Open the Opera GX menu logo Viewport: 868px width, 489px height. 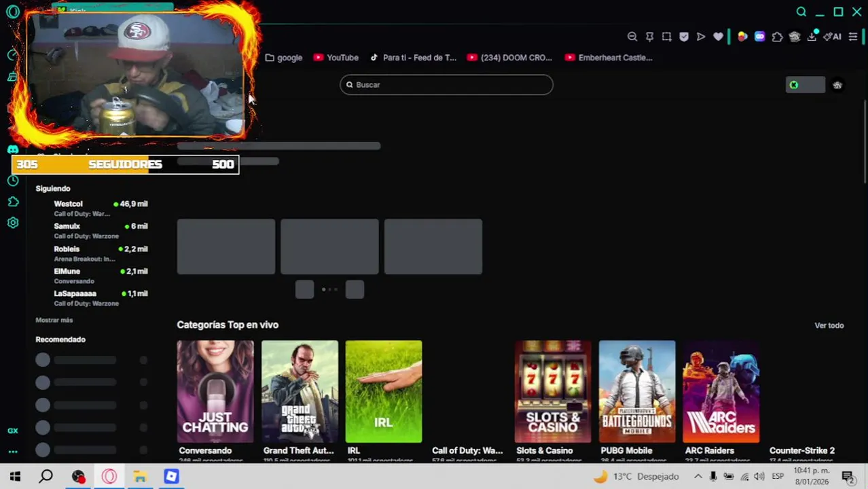pos(12,12)
